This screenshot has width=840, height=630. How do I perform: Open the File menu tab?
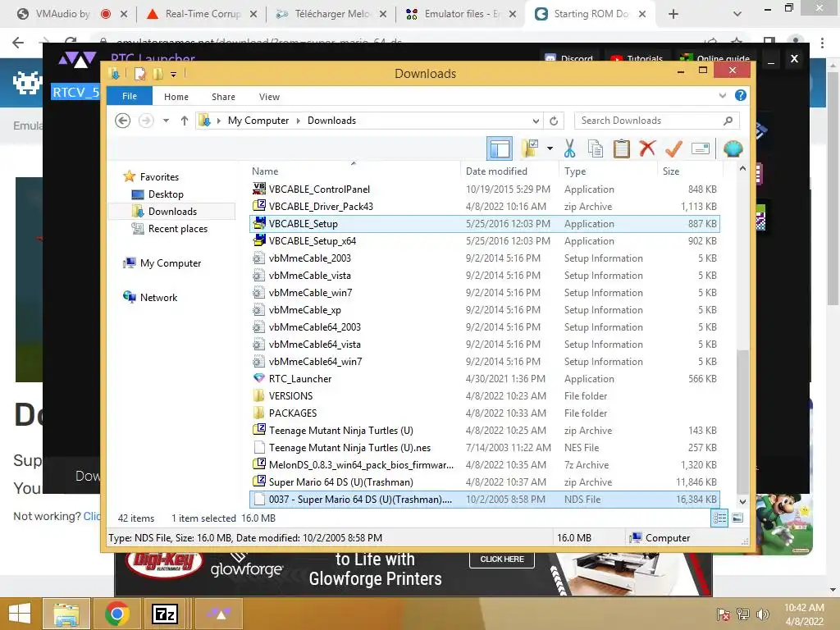(130, 96)
